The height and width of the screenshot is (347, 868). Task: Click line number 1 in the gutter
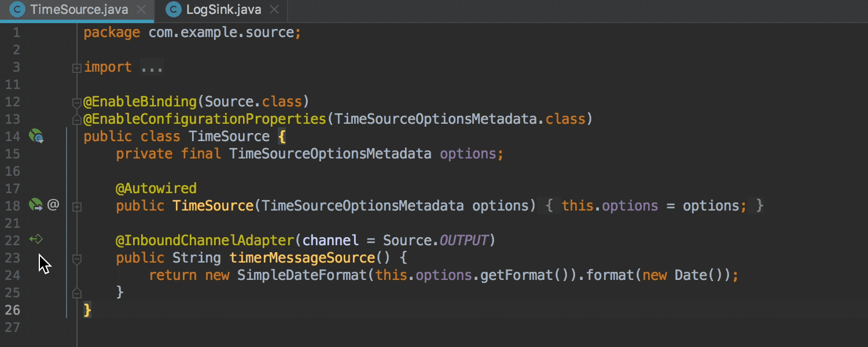pyautogui.click(x=16, y=32)
